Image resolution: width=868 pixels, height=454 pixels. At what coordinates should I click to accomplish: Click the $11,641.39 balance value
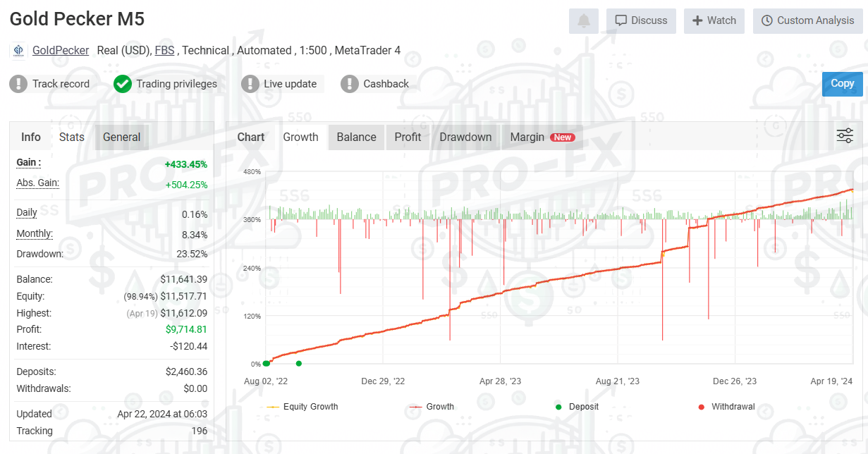(184, 279)
